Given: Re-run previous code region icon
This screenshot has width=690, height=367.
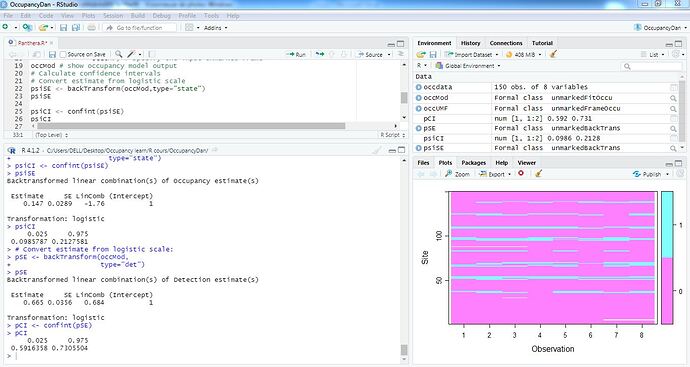Looking at the screenshot, I should tap(320, 54).
